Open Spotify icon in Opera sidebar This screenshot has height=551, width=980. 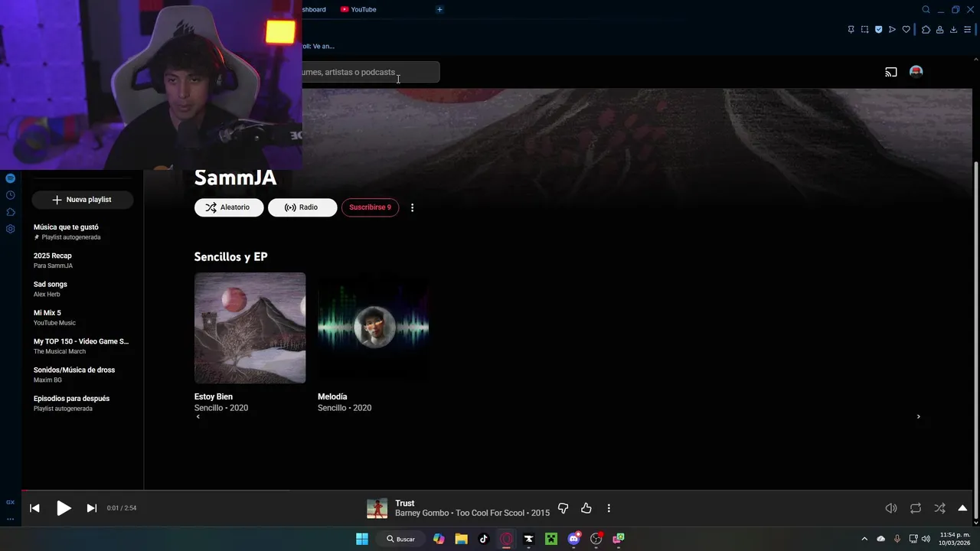click(10, 178)
